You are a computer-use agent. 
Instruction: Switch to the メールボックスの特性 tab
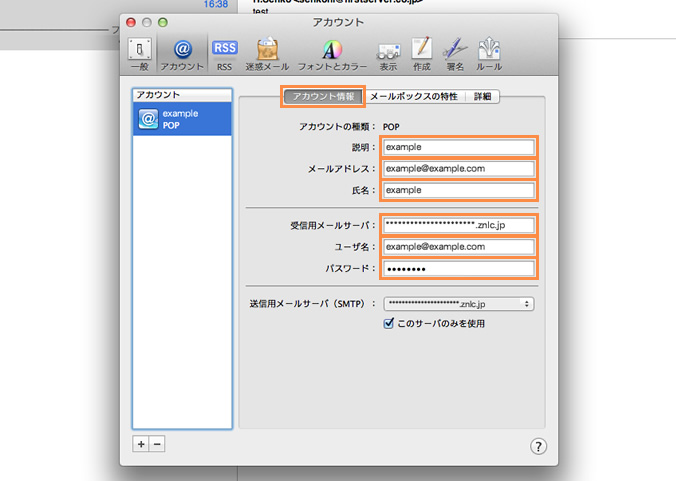[x=414, y=96]
